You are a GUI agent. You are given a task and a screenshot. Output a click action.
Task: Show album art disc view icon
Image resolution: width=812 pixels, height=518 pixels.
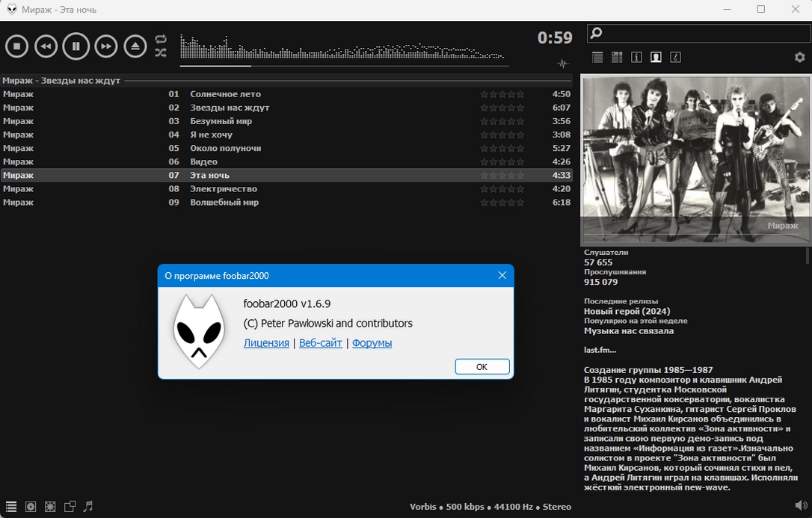click(31, 507)
